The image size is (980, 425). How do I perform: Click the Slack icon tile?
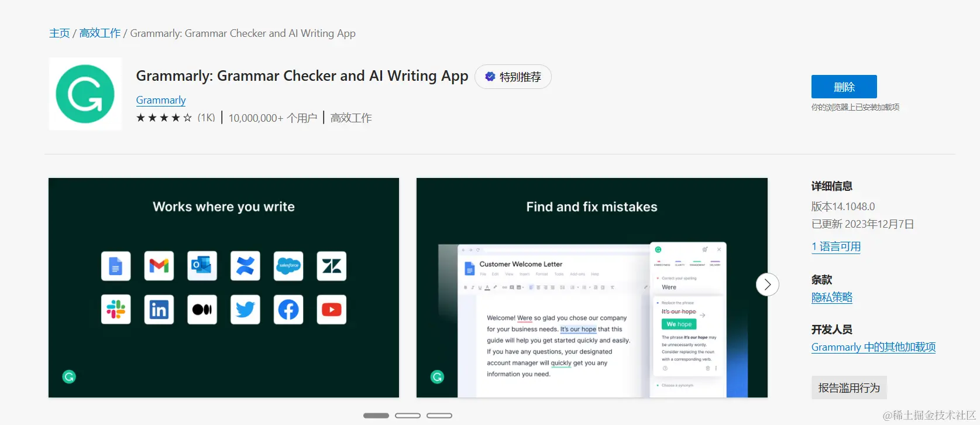(116, 309)
